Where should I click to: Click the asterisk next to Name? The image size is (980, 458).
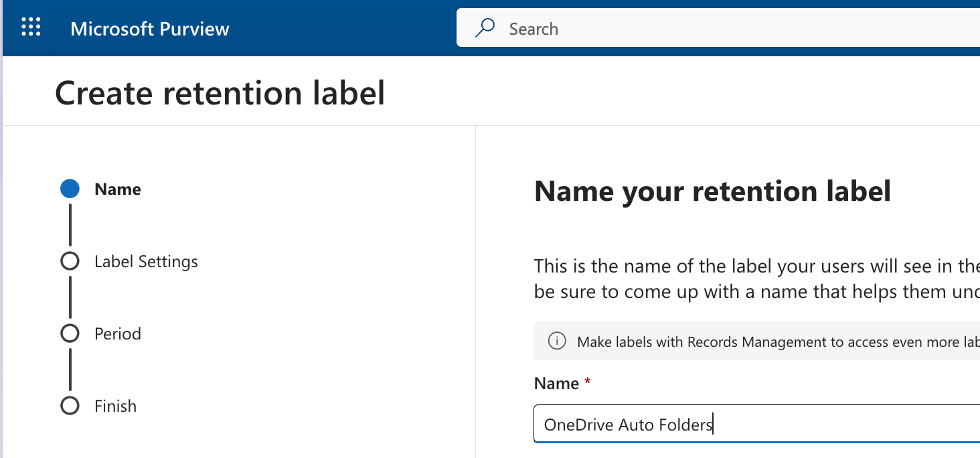point(587,382)
